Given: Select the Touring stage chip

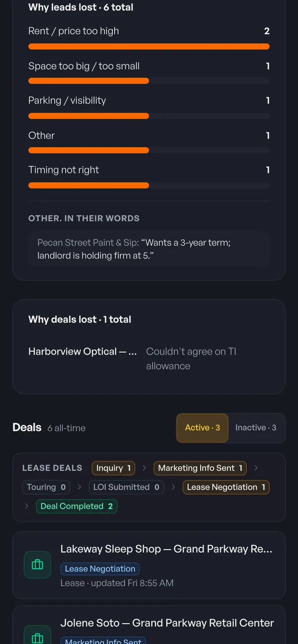Looking at the screenshot, I should (46, 487).
